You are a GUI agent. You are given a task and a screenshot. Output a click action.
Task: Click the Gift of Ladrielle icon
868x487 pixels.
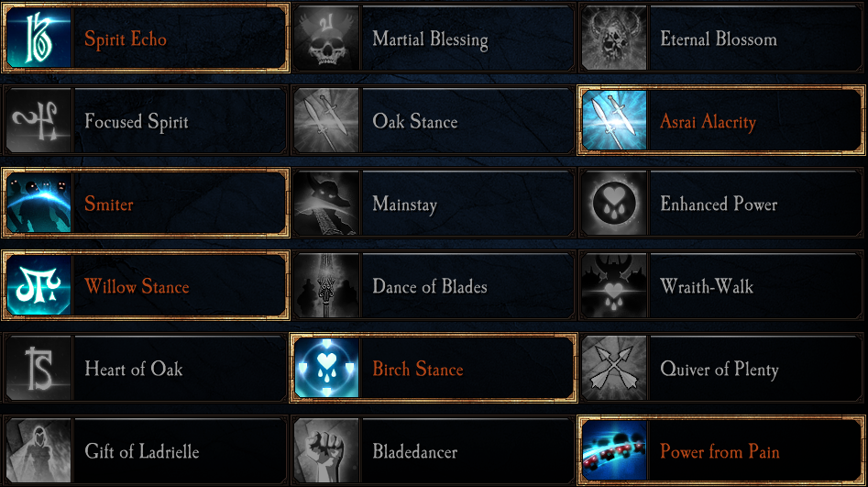[39, 451]
